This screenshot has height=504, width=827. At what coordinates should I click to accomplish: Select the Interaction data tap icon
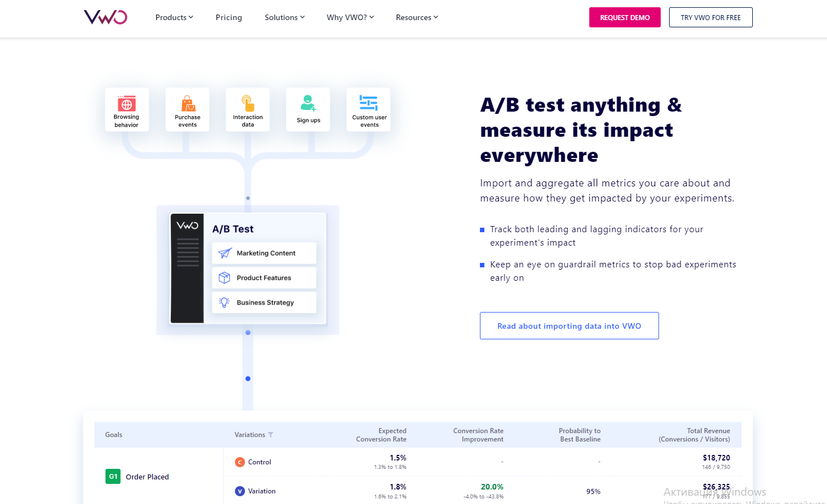click(248, 103)
